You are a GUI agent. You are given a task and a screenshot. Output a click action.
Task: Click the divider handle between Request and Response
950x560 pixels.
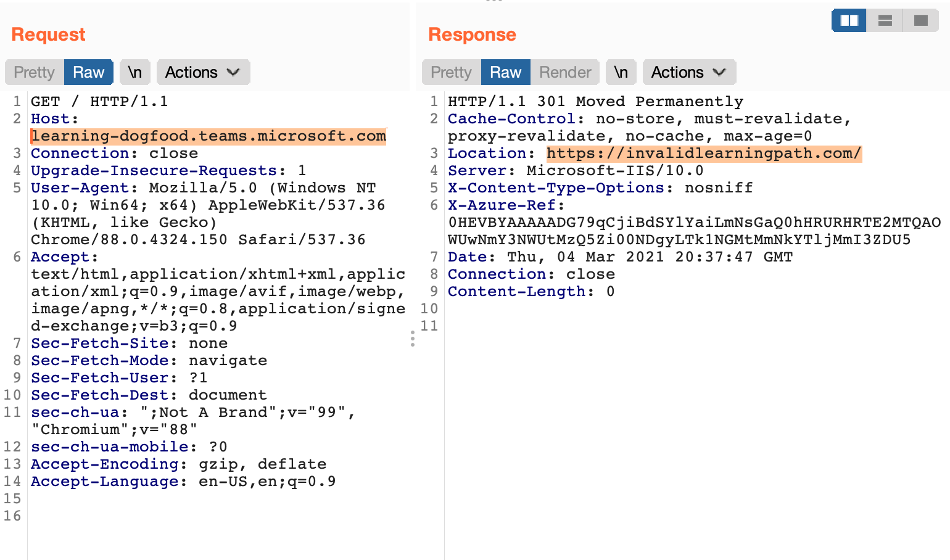click(413, 338)
